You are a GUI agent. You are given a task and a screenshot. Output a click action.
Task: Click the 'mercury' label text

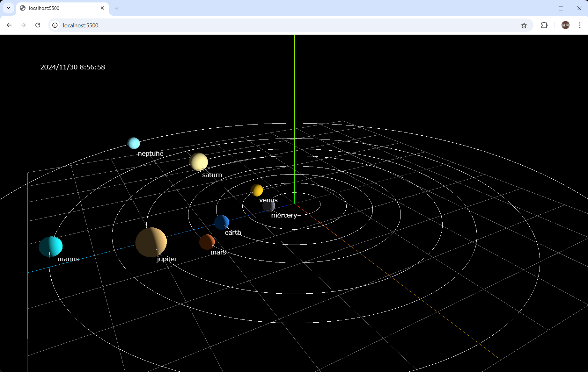(x=284, y=216)
